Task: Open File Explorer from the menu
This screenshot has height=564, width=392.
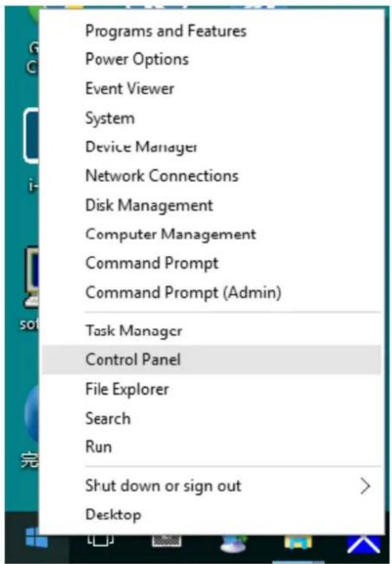Action: point(127,389)
